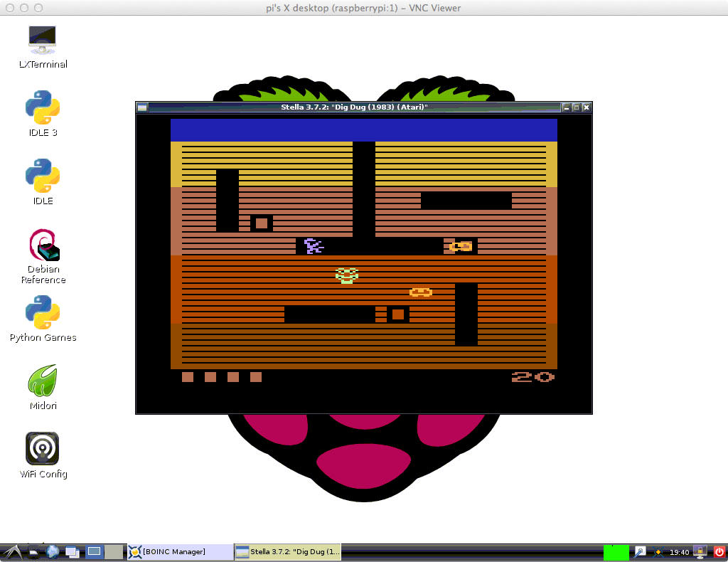Open the LXDE start menu
Viewport: 728px width, 562px height.
coord(13,551)
